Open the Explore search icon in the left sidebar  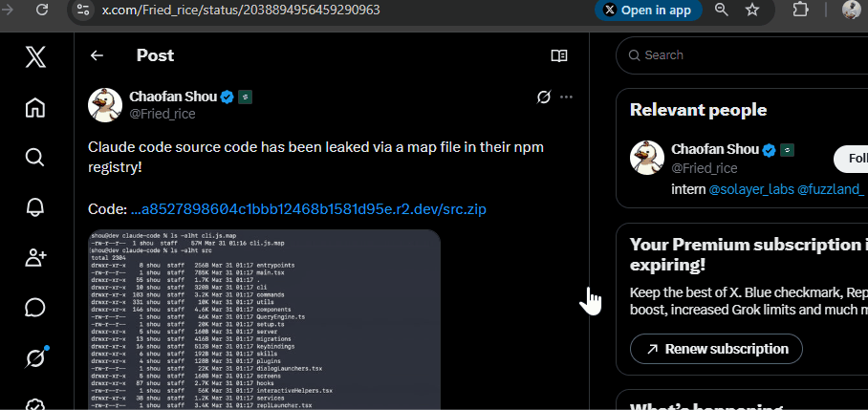click(34, 157)
